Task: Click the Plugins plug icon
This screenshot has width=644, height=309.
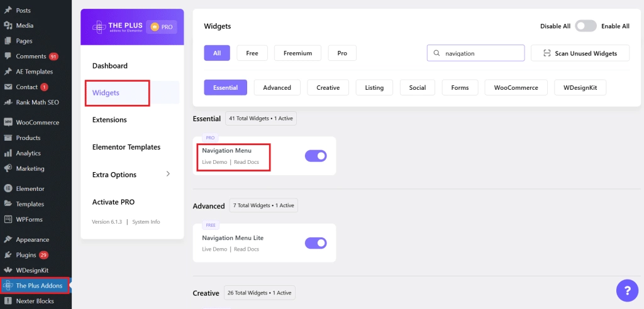Action: pos(8,255)
